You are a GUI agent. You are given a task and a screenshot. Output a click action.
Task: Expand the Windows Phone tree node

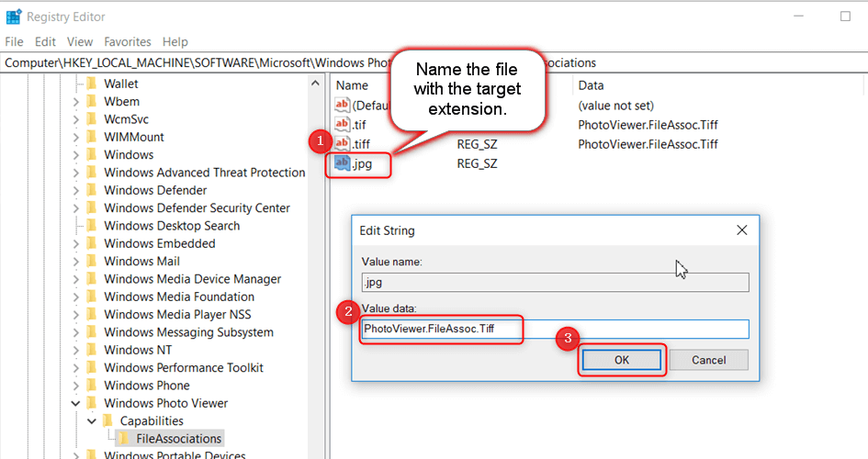76,386
